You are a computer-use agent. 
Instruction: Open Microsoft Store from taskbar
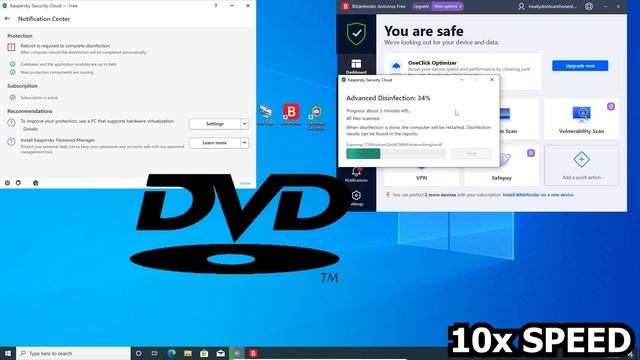point(204,353)
